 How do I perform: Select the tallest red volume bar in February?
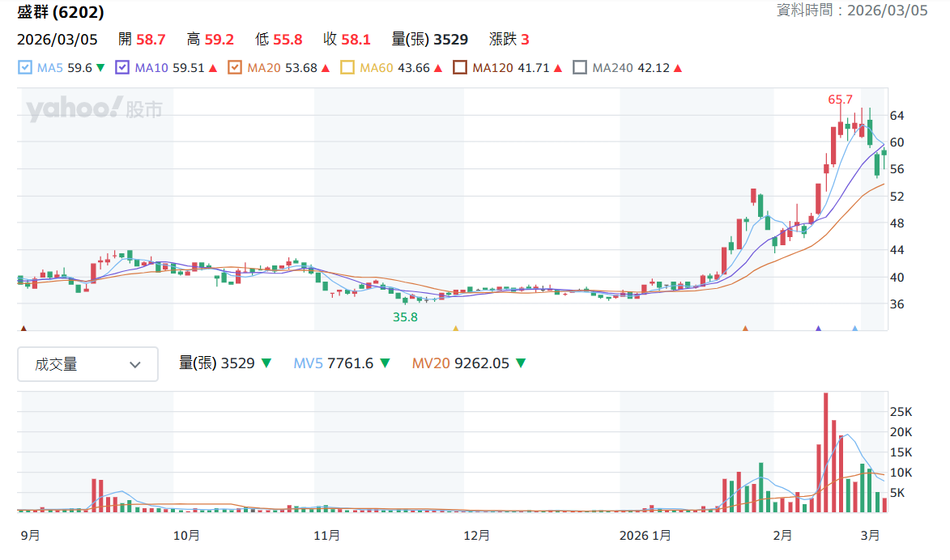coord(826,452)
